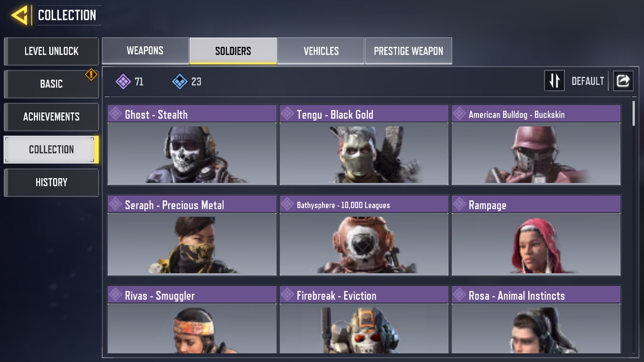Image resolution: width=644 pixels, height=362 pixels.
Task: Click the soldier list vertical scrollbar
Action: click(x=634, y=113)
